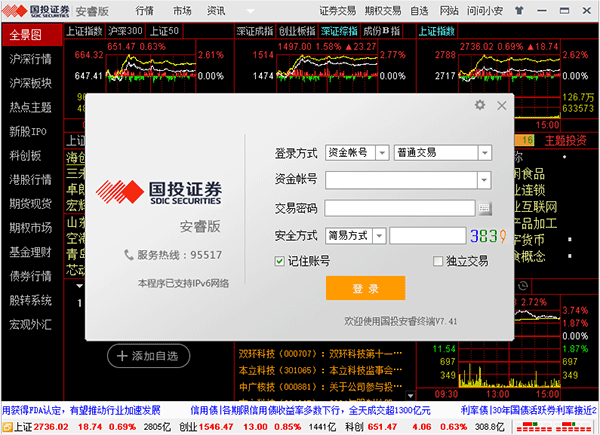Click the refresh clock icon behind dialog

523,285
